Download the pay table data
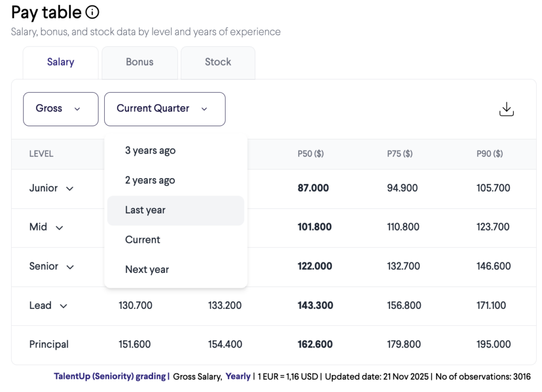Viewport: 542px width, 392px height. tap(506, 109)
